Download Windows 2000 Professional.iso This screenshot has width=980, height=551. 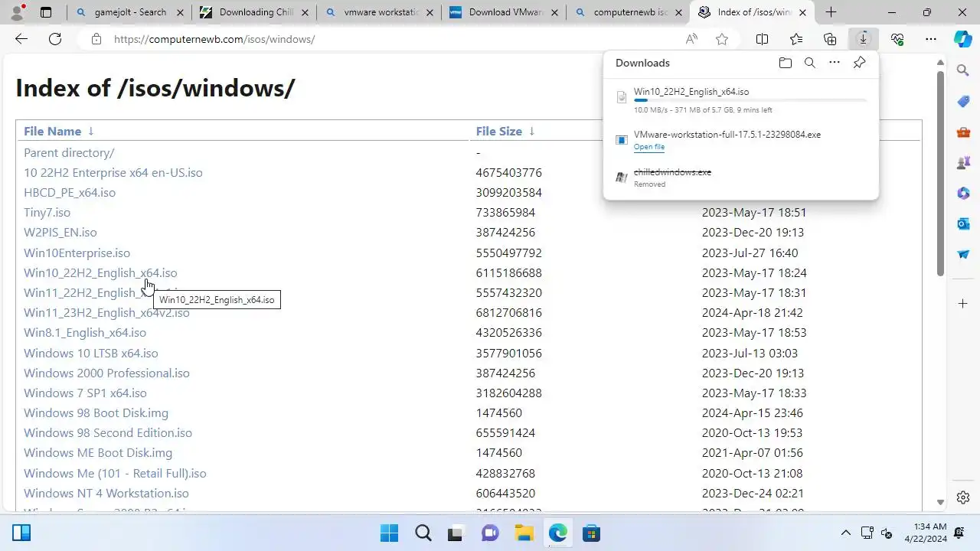point(106,373)
